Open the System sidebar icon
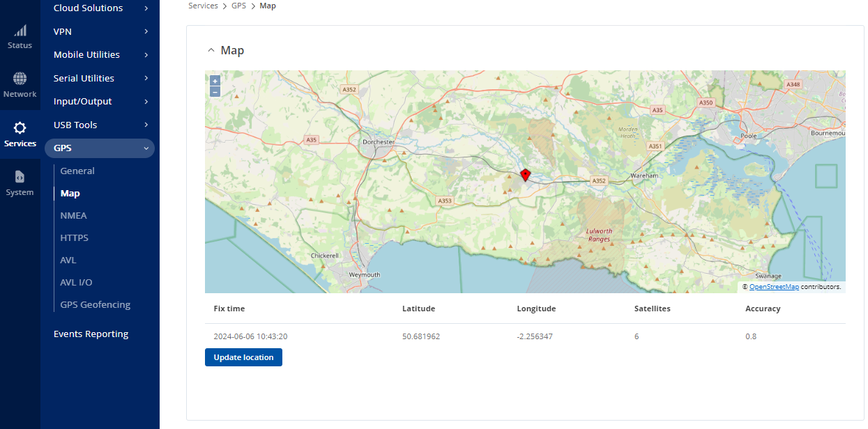 tap(20, 178)
